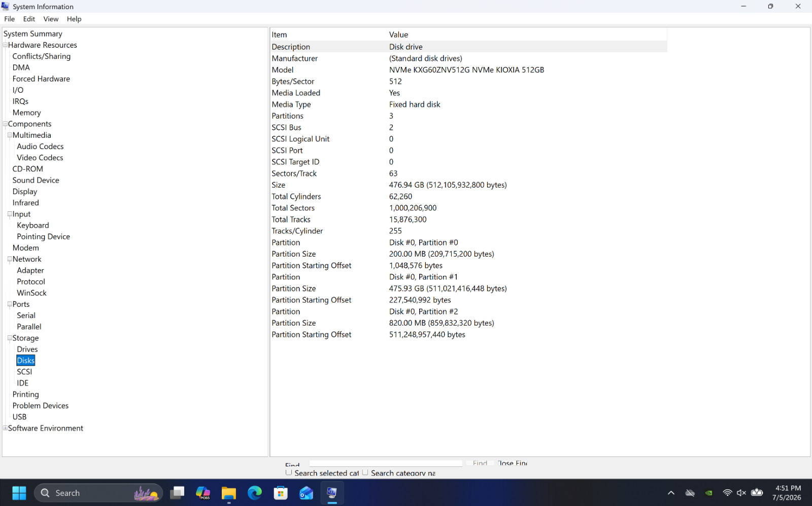
Task: Click the Close Find button
Action: pyautogui.click(x=512, y=463)
